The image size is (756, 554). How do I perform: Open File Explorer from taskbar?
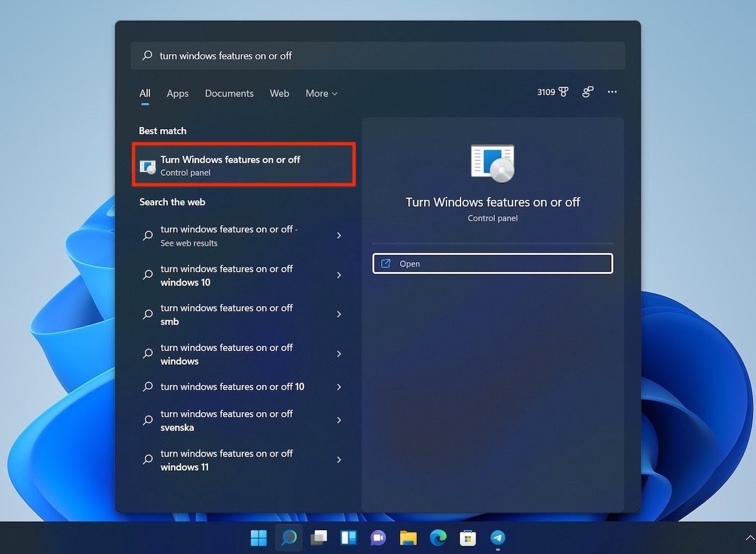[408, 538]
